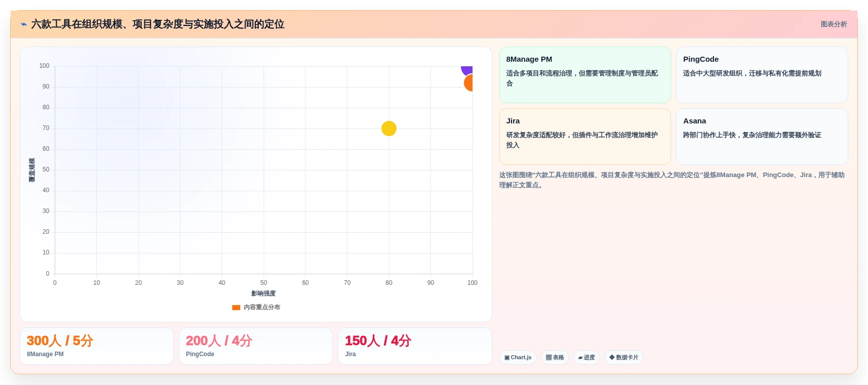Click the 8Manage PM stat label

[x=45, y=354]
